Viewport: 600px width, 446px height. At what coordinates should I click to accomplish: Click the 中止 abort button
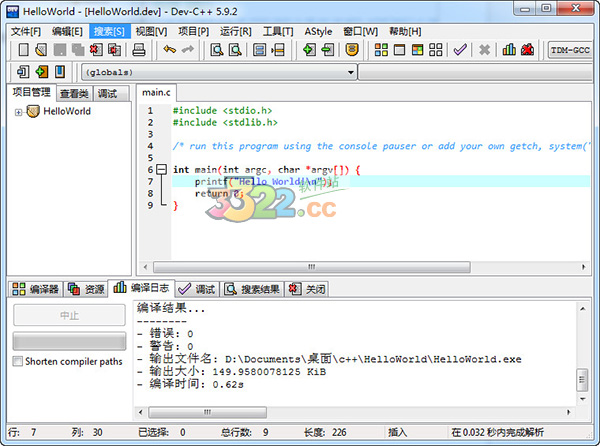tap(69, 315)
